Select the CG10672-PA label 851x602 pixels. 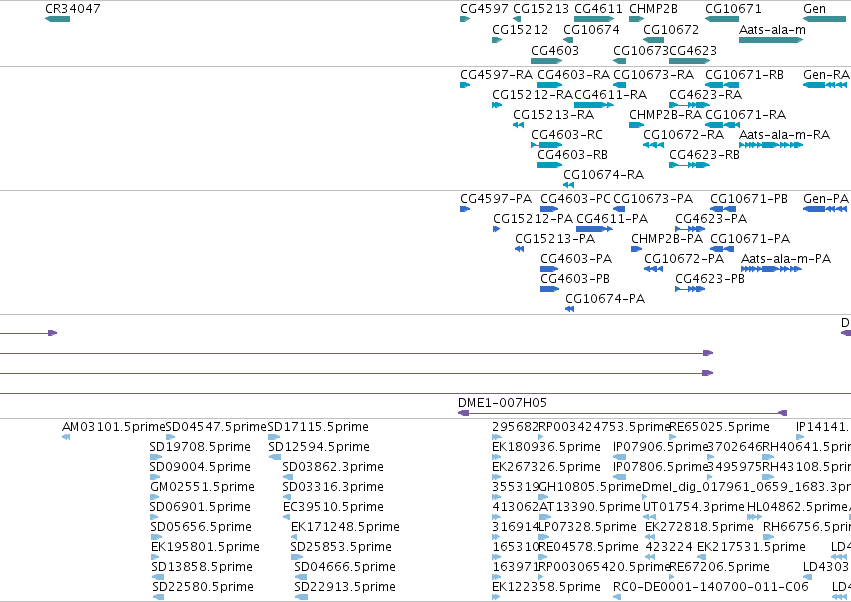click(x=684, y=259)
